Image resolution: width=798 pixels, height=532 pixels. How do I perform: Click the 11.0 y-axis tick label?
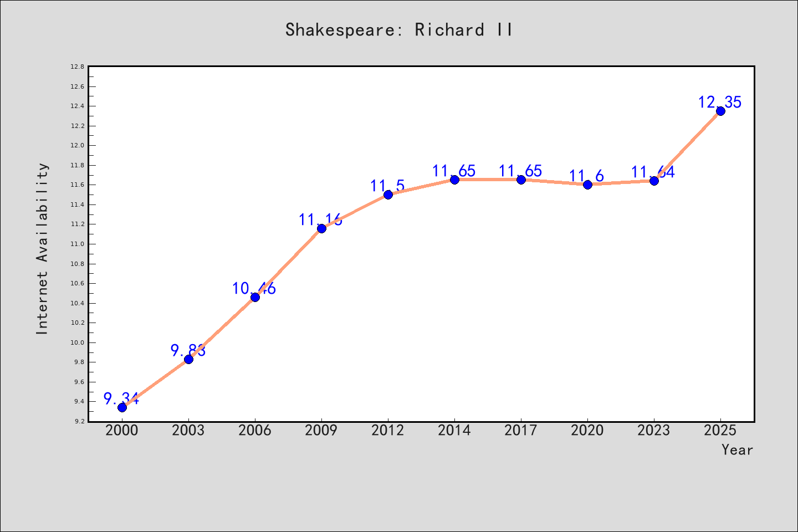(x=77, y=244)
